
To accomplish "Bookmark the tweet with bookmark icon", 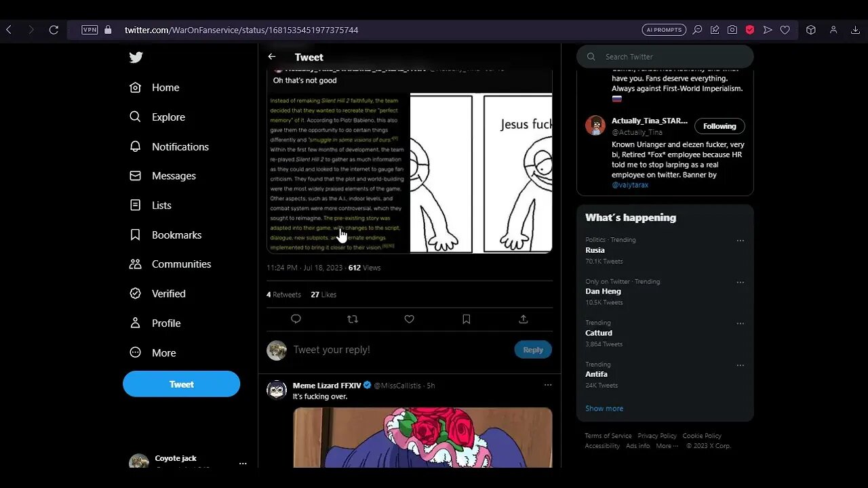I will (x=467, y=319).
